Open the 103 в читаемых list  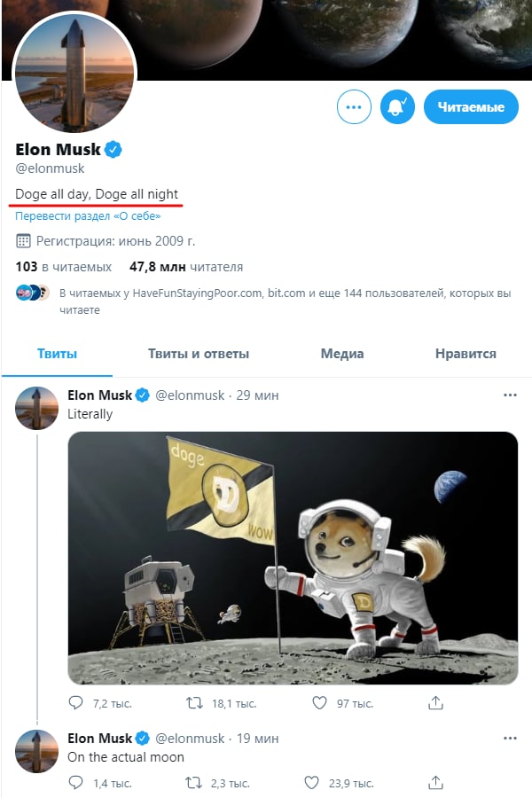coord(64,267)
